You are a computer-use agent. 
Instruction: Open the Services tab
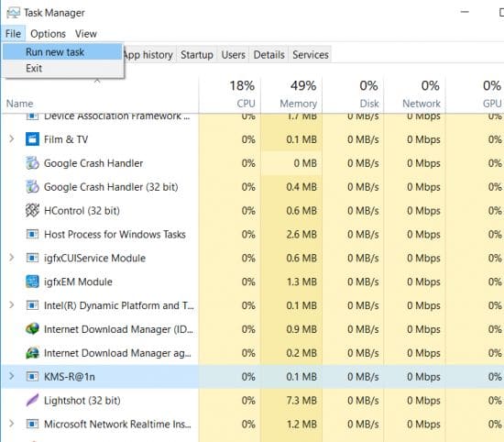pyautogui.click(x=311, y=55)
